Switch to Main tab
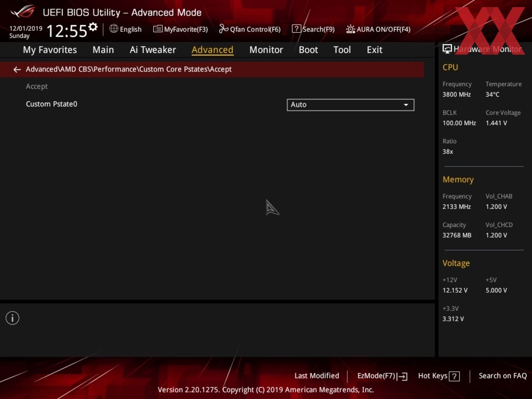Screen dimensions: 532x399 [x=103, y=50]
